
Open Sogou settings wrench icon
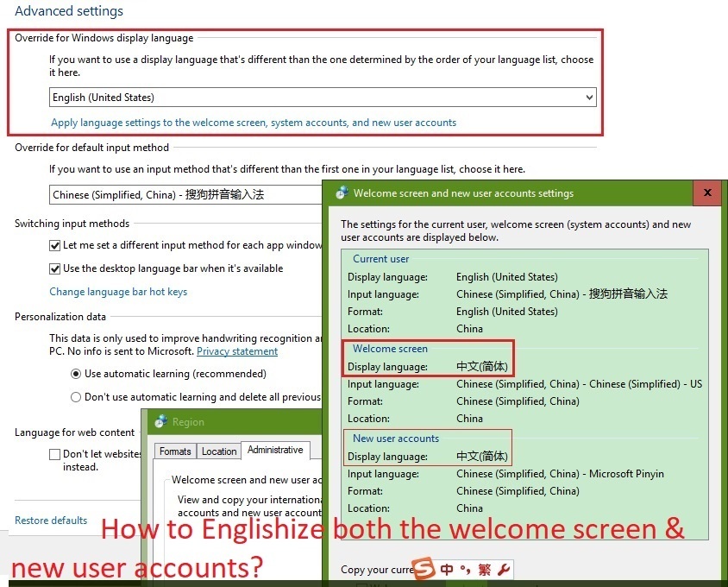503,570
